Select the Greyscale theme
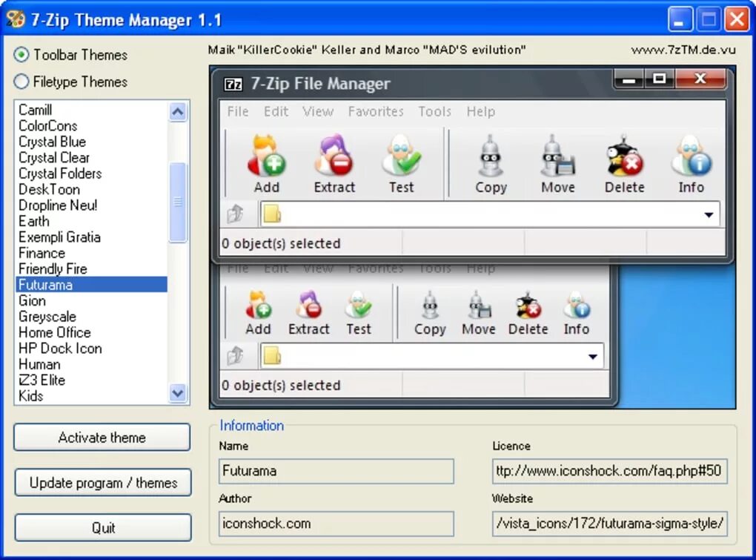The width and height of the screenshot is (756, 560). tap(92, 317)
